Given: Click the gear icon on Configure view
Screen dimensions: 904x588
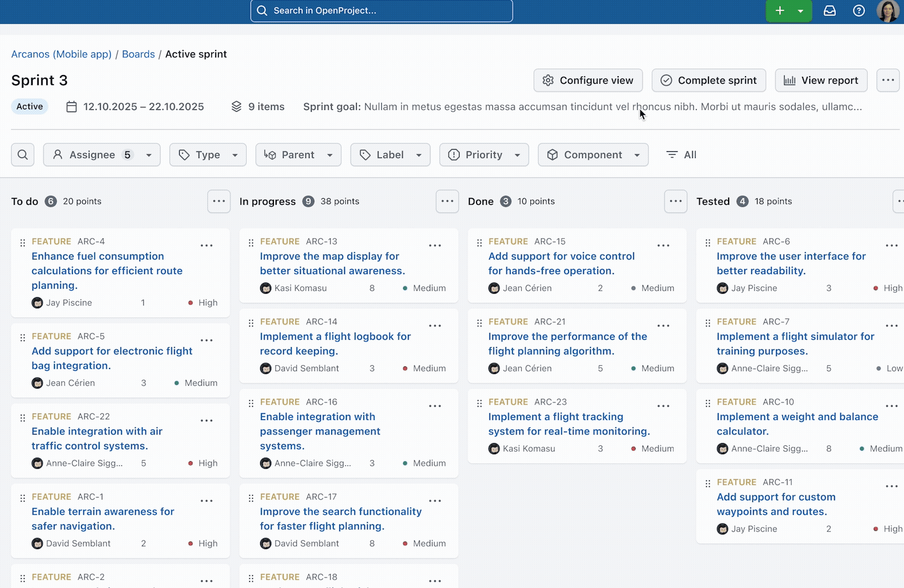Looking at the screenshot, I should click(548, 80).
